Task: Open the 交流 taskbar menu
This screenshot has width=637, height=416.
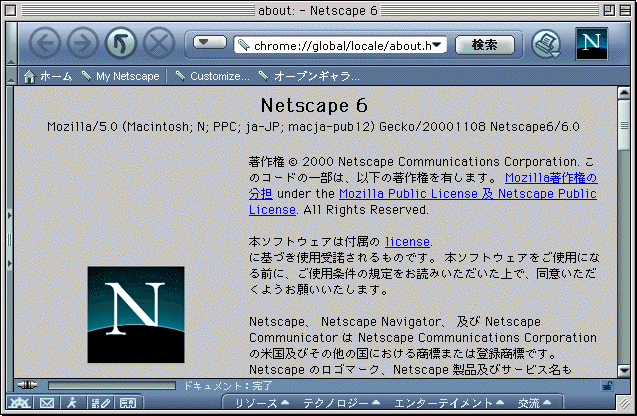Action: (x=534, y=403)
